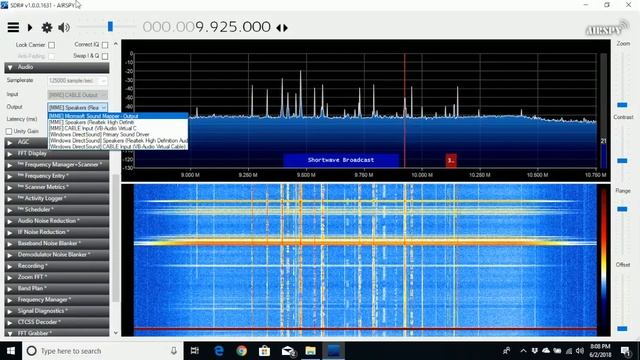Open system tray volume icon
Viewport: 640px width, 360px height.
(580, 351)
